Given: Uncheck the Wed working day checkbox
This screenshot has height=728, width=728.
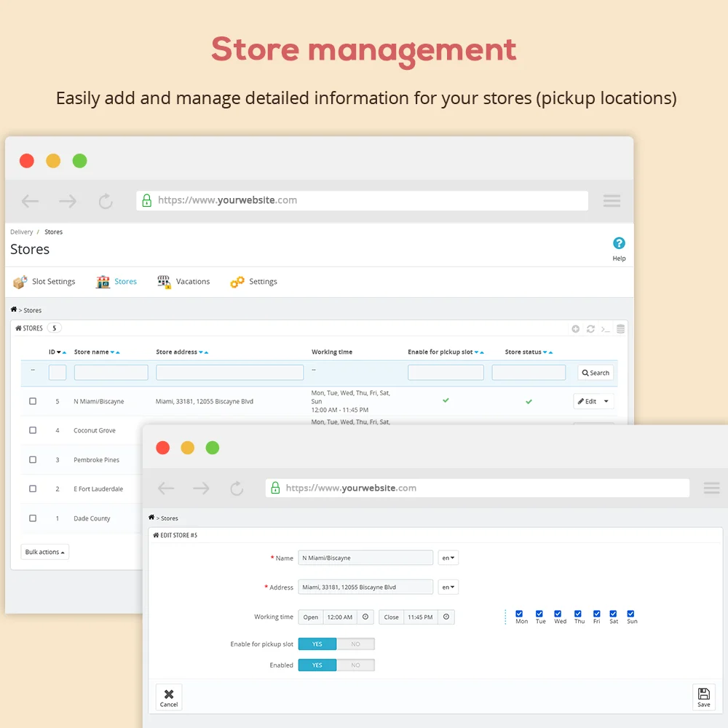Looking at the screenshot, I should coord(558,614).
